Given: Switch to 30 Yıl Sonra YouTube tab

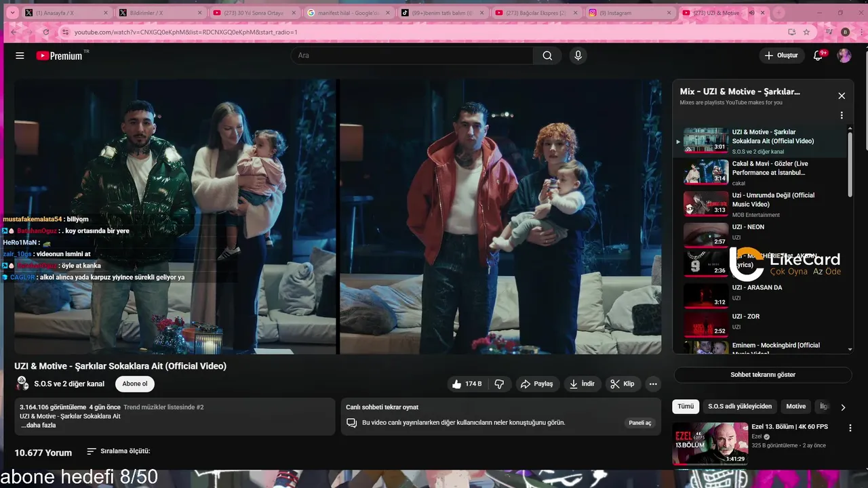Looking at the screenshot, I should [x=254, y=13].
